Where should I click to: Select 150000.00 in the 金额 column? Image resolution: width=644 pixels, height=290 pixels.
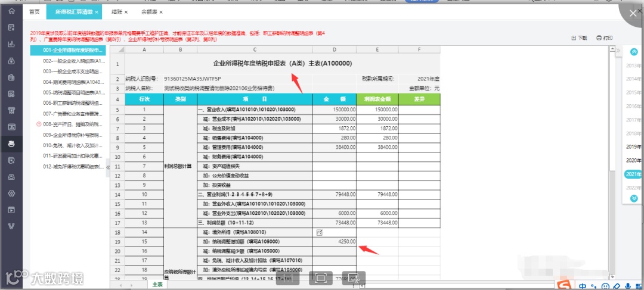coord(335,110)
